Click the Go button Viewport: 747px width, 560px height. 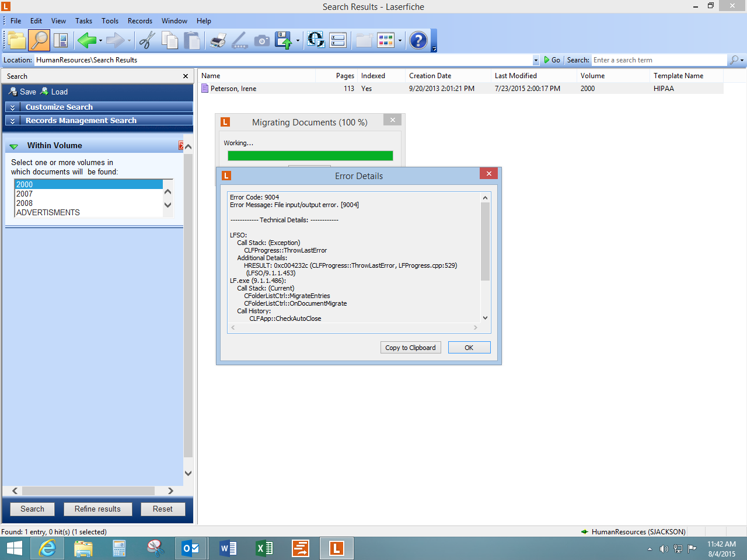pyautogui.click(x=552, y=60)
